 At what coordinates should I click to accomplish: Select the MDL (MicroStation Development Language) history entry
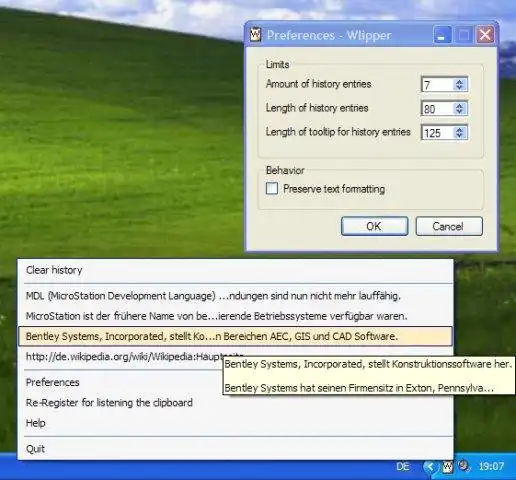235,296
